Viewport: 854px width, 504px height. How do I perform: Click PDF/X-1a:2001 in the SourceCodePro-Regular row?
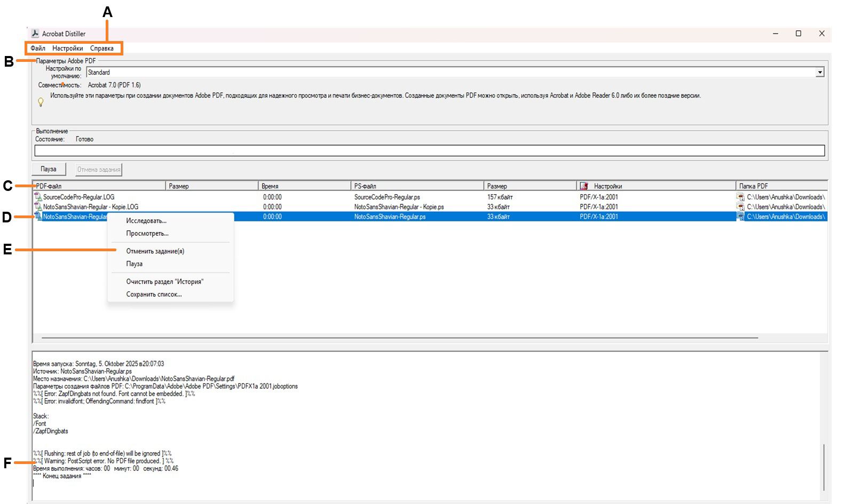click(x=599, y=197)
